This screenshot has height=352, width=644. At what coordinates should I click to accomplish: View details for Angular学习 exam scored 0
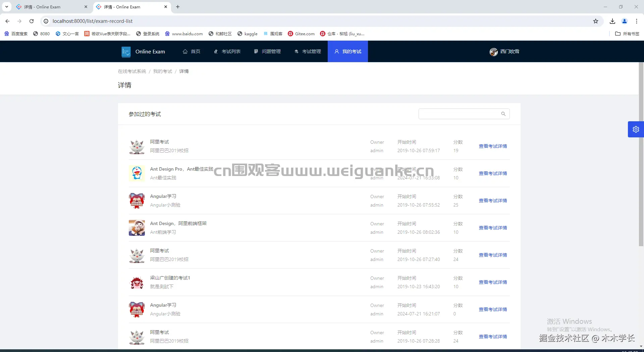click(493, 309)
